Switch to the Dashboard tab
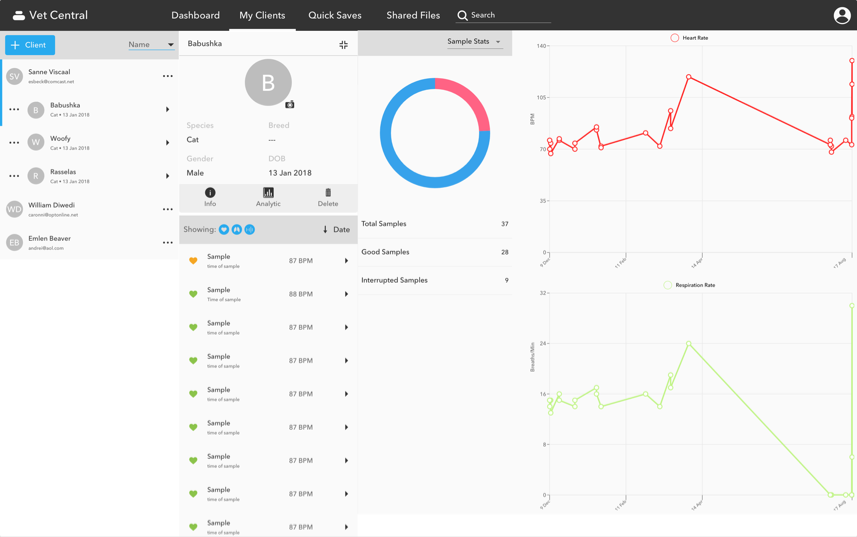This screenshot has height=537, width=857. (x=195, y=15)
